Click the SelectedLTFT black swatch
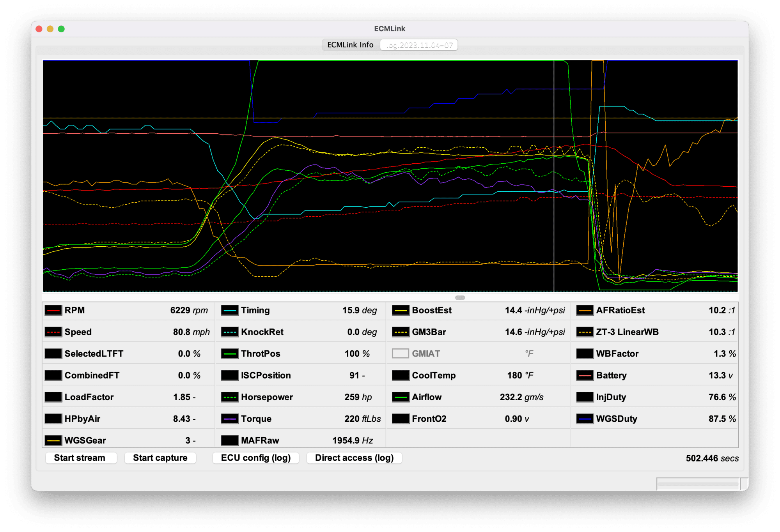Viewport: 780px width, 532px height. (x=53, y=353)
